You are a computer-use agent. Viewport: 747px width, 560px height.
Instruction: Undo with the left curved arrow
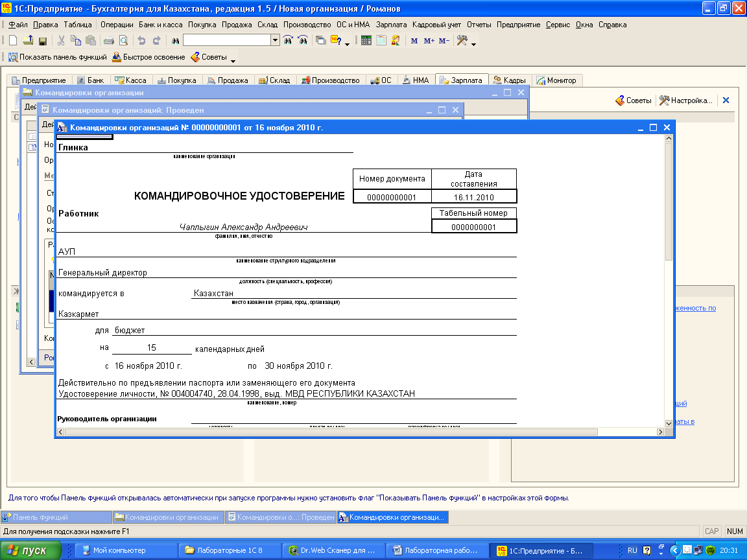click(141, 41)
